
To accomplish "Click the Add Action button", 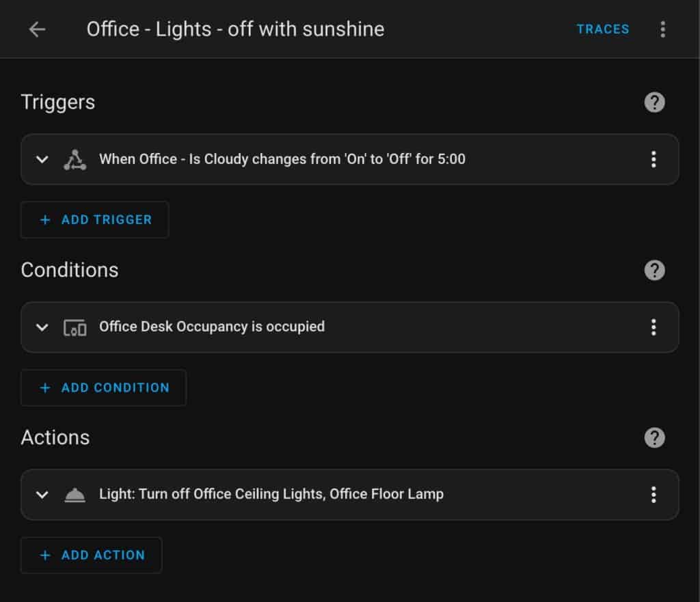I will click(91, 555).
